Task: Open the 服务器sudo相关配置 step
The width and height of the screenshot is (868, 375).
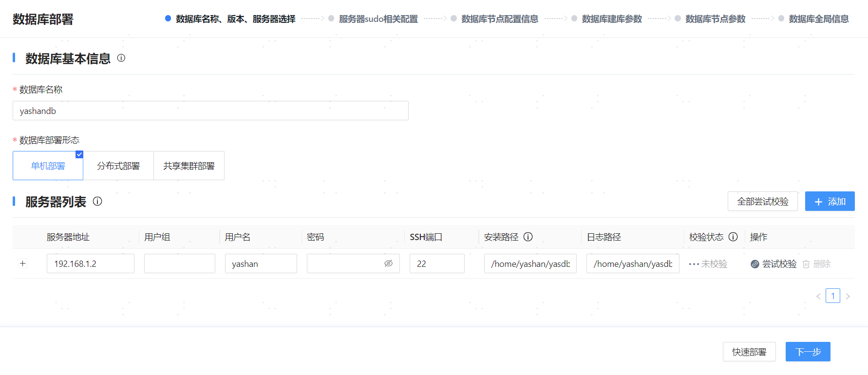Action: 378,19
